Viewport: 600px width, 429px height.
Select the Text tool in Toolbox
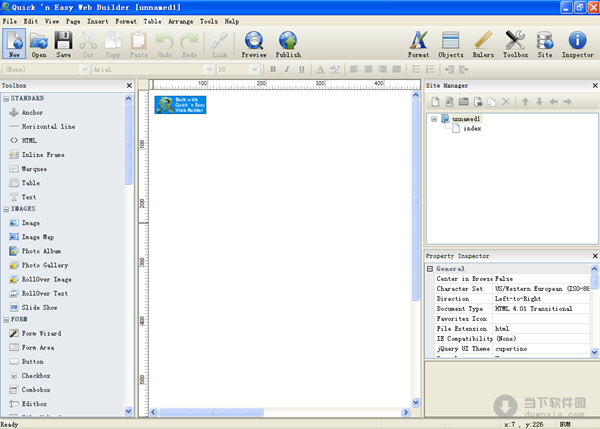tap(23, 197)
